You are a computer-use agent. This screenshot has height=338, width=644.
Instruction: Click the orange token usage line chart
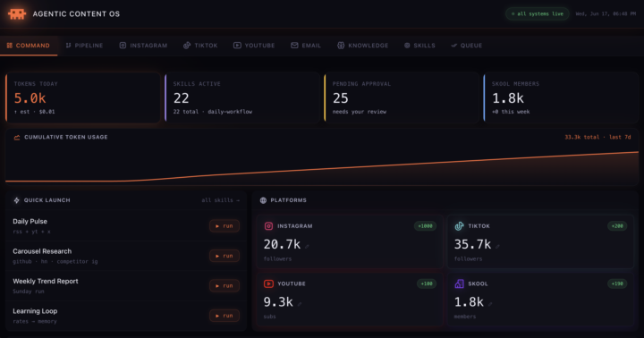pos(322,166)
